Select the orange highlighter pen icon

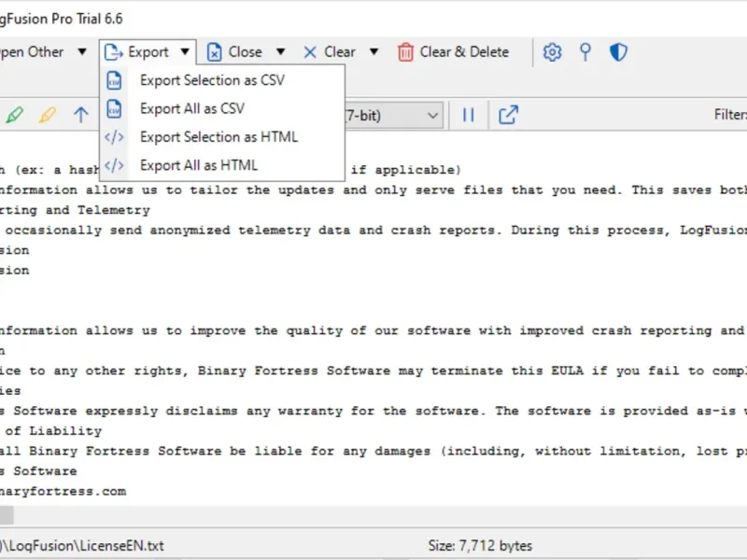[48, 115]
